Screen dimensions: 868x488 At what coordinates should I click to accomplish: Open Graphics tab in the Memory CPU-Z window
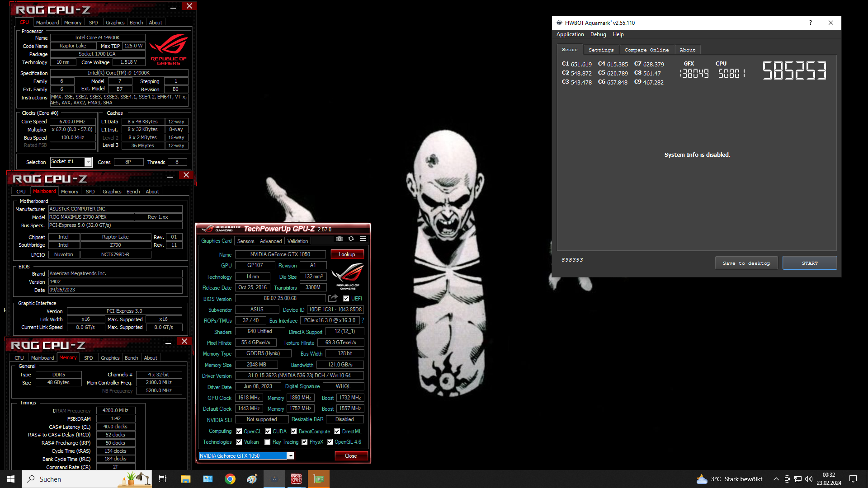point(110,358)
